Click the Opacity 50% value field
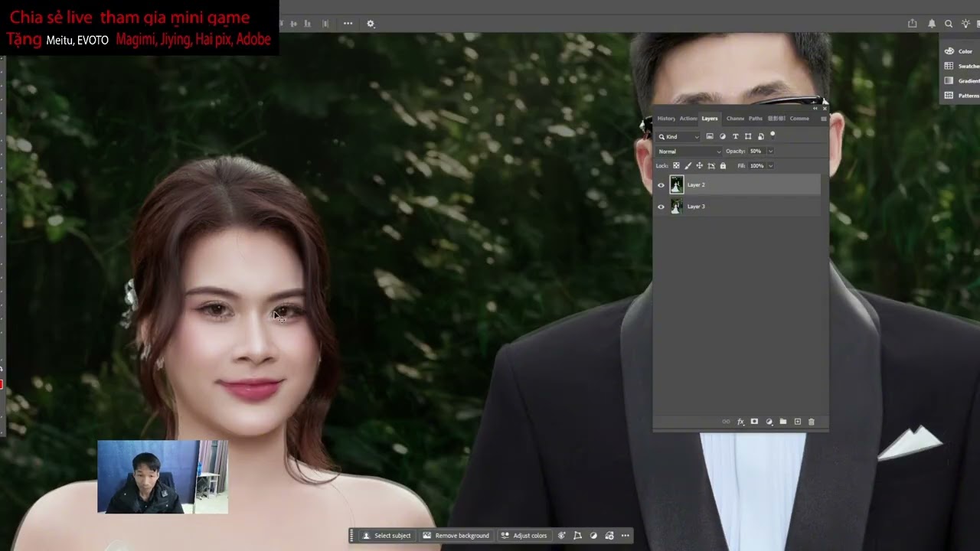The height and width of the screenshot is (551, 980). point(756,152)
